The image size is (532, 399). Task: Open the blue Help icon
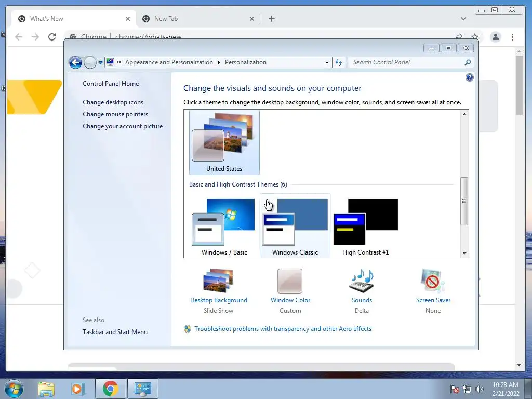pos(470,78)
